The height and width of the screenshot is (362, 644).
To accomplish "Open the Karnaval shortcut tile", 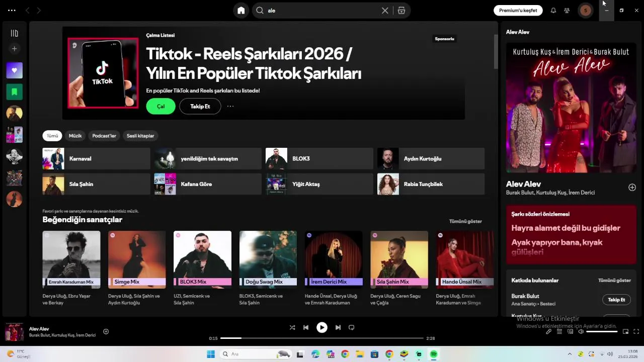I will click(96, 158).
